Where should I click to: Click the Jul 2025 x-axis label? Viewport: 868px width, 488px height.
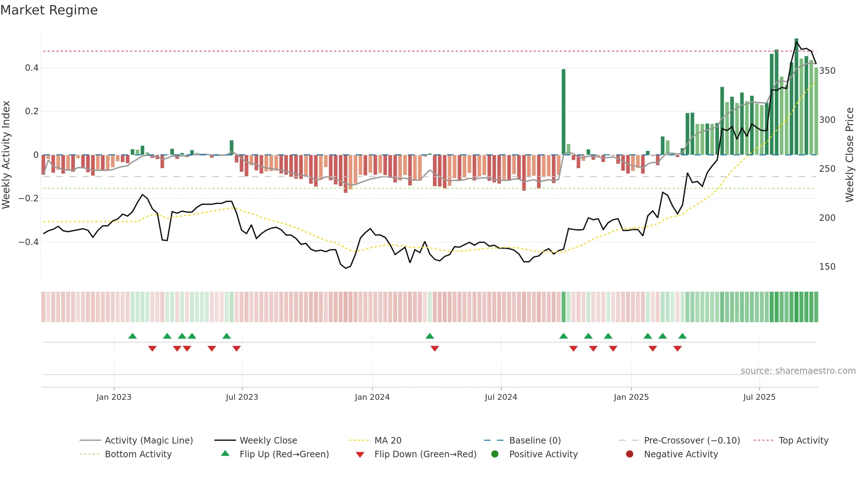[759, 397]
